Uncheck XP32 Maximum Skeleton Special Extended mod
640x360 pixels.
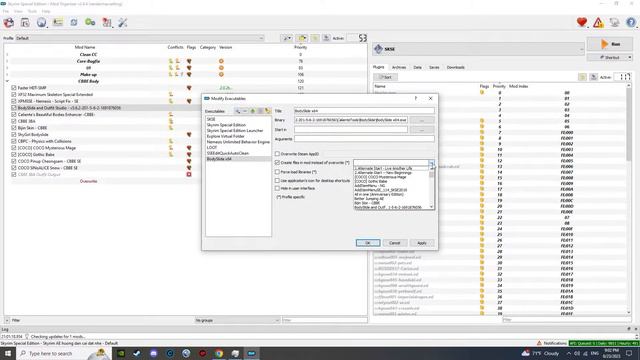point(14,94)
